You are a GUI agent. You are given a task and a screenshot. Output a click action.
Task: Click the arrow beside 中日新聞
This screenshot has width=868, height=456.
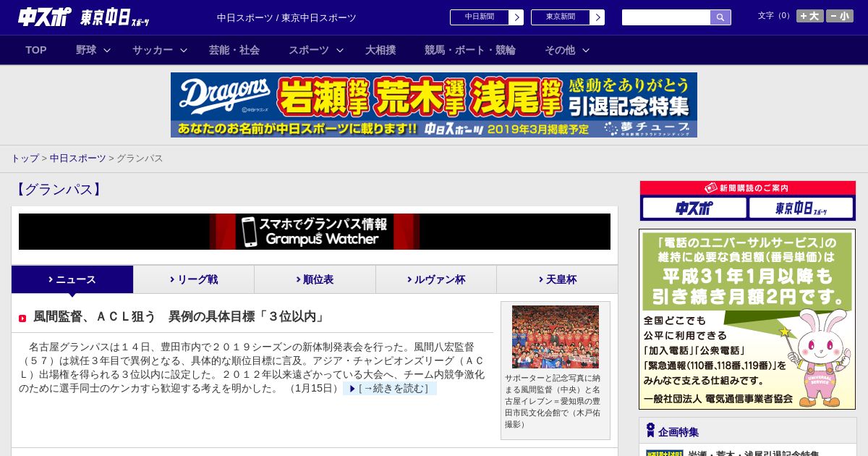click(516, 17)
